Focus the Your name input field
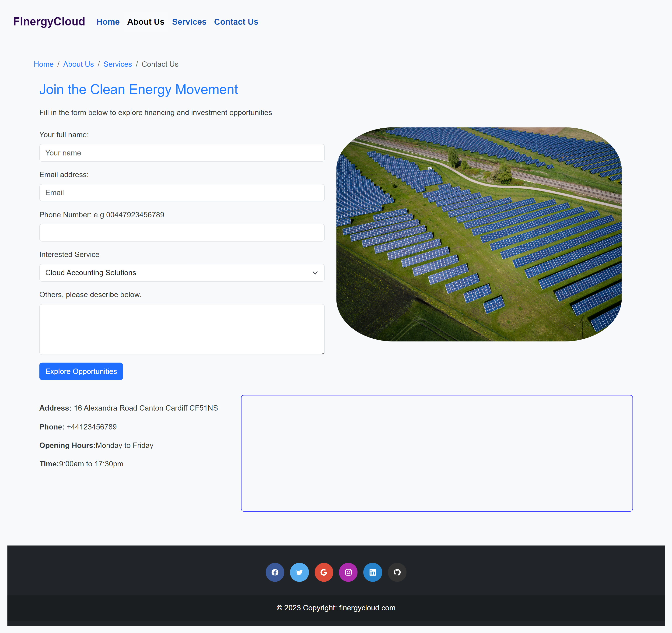 182,153
